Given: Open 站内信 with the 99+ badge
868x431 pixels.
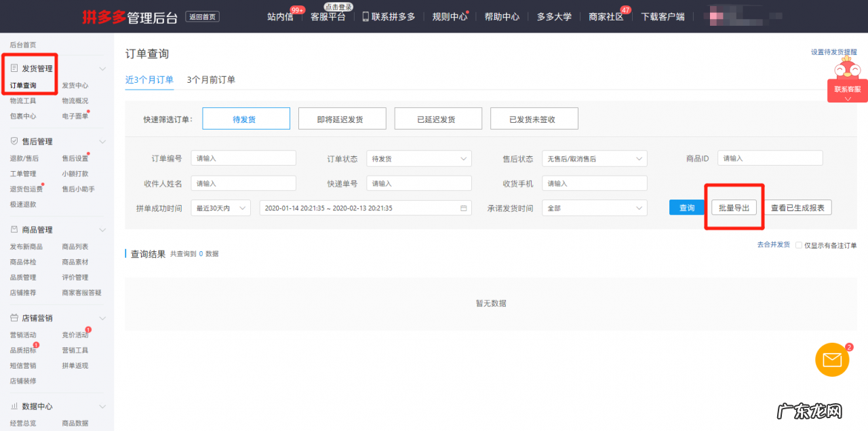Looking at the screenshot, I should pos(281,16).
